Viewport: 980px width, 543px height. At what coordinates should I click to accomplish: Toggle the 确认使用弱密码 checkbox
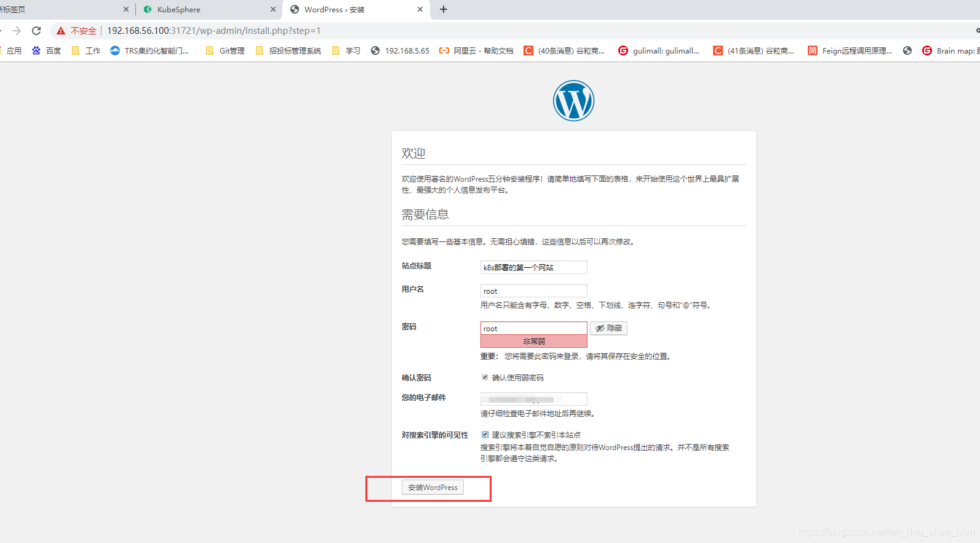click(x=485, y=377)
